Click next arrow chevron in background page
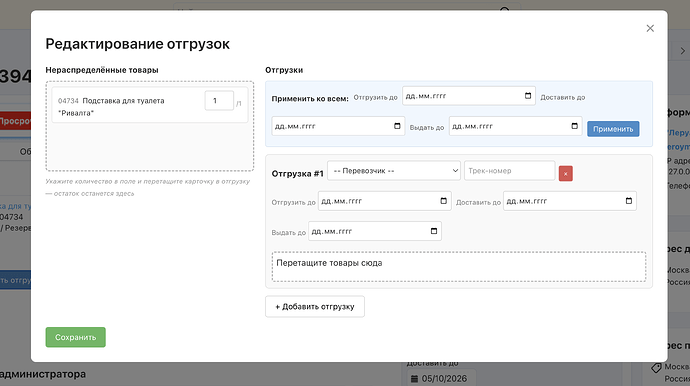The height and width of the screenshot is (386, 690). pos(683,51)
